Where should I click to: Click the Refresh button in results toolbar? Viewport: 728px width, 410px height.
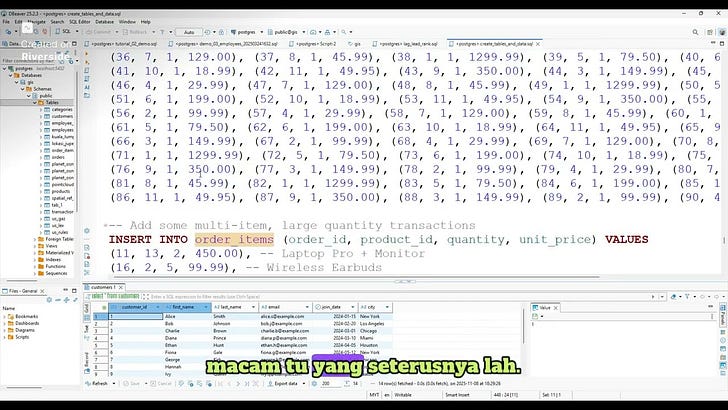pyautogui.click(x=97, y=384)
